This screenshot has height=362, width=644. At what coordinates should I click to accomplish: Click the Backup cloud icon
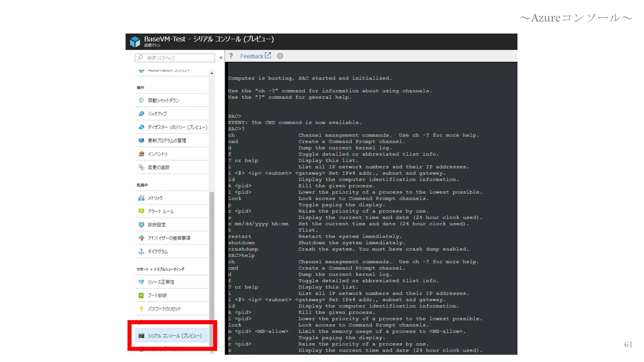pos(142,114)
